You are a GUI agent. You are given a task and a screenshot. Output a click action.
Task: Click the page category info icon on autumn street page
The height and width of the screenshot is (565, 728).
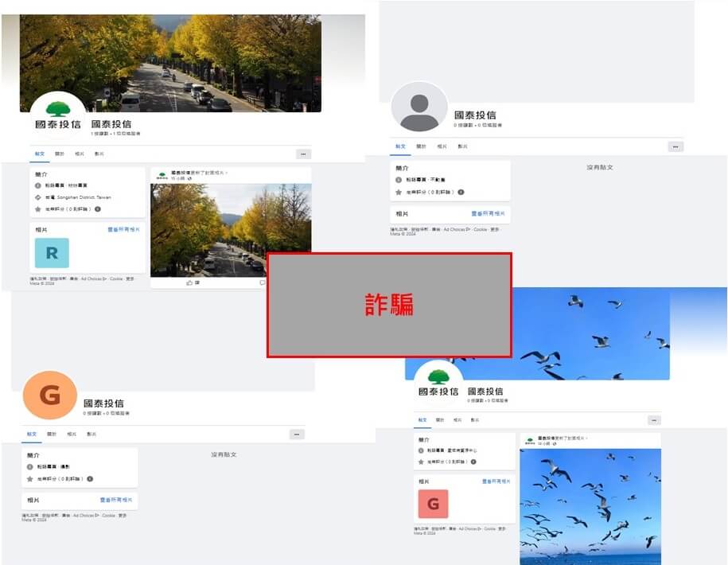pyautogui.click(x=38, y=185)
